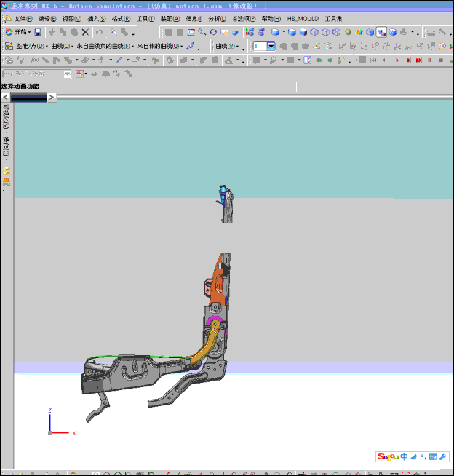Click the selection filter icon with red box
The image size is (454, 476).
coord(79,74)
